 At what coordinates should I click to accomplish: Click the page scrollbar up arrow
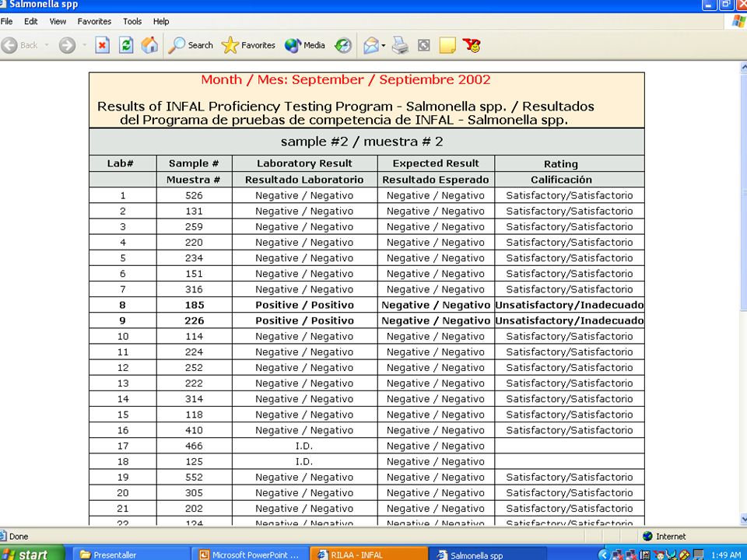coord(744,68)
